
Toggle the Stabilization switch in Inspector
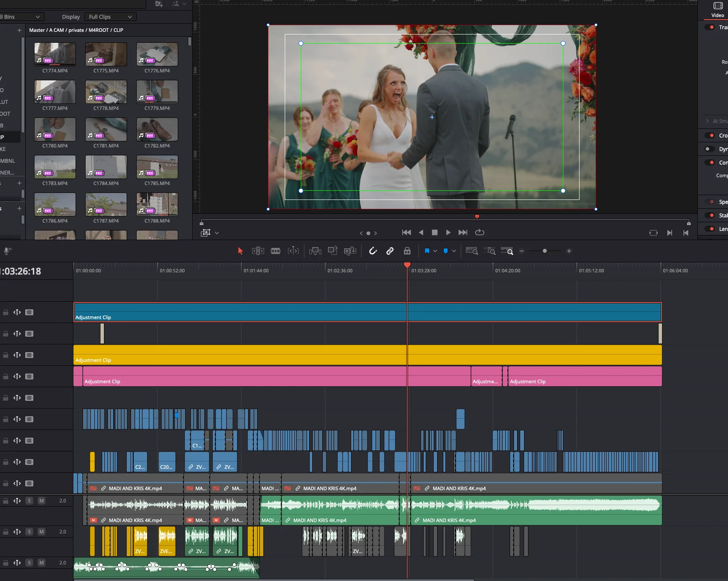pos(710,215)
